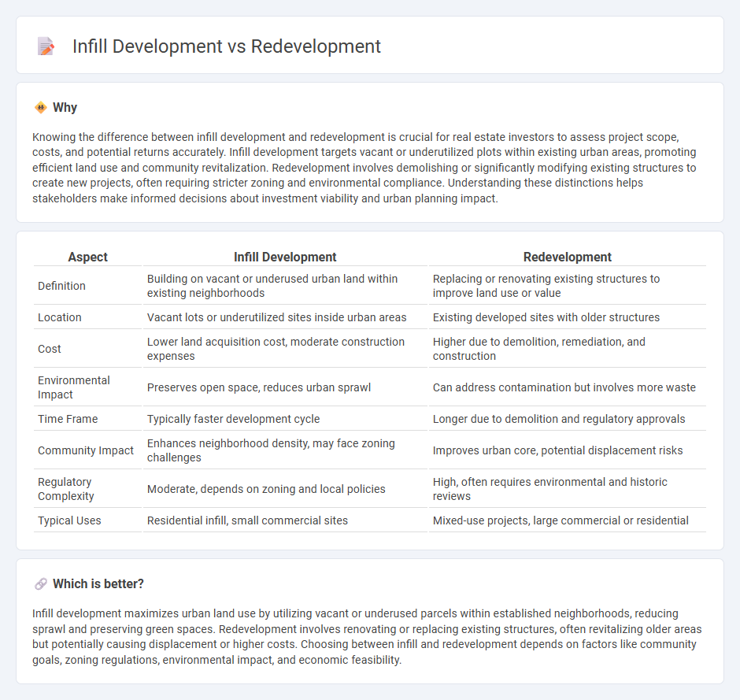740x700 pixels.
Task: Click the Why paragraph starting Knowing the difference
Action: tap(364, 168)
